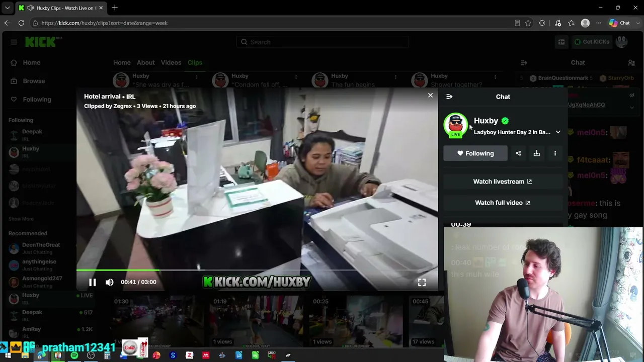Click Show More under Following list
Image resolution: width=644 pixels, height=362 pixels.
[x=21, y=219]
